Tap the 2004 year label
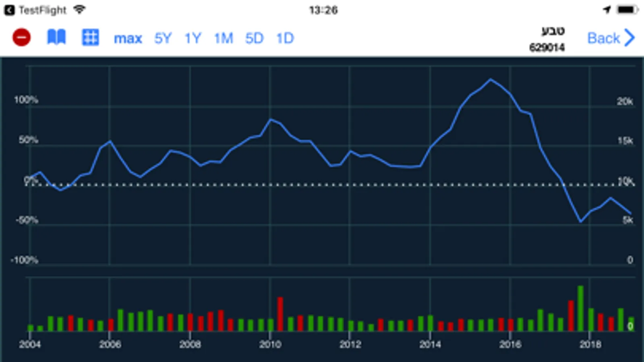 tap(30, 344)
